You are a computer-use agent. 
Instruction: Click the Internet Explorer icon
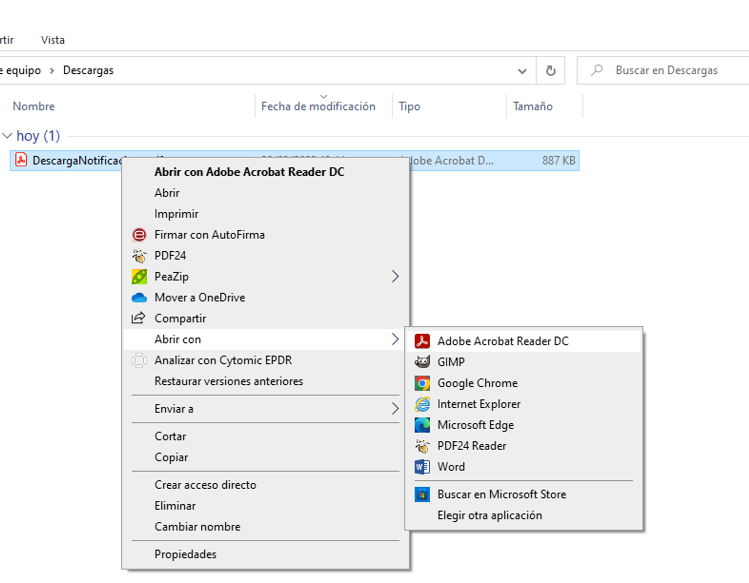click(422, 404)
